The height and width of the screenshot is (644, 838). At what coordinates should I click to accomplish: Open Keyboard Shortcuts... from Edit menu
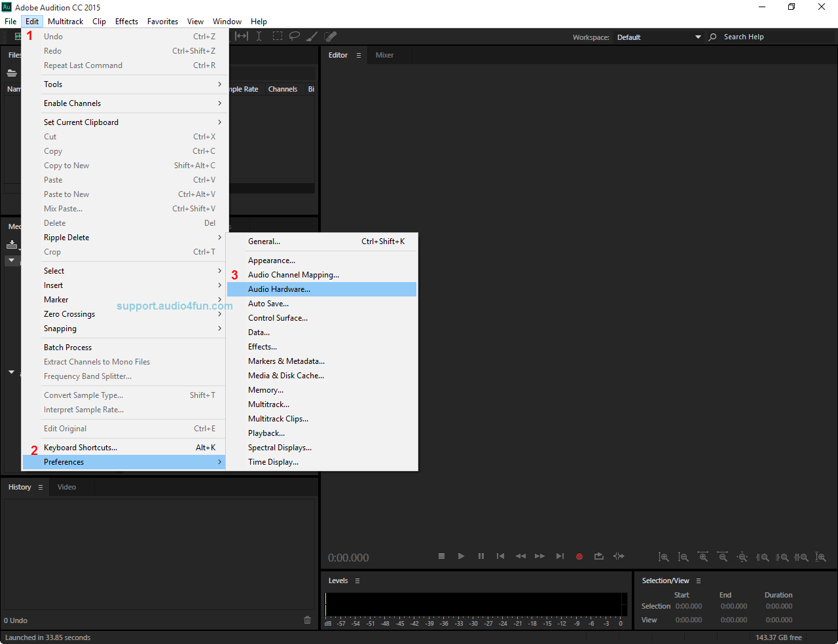click(x=125, y=448)
